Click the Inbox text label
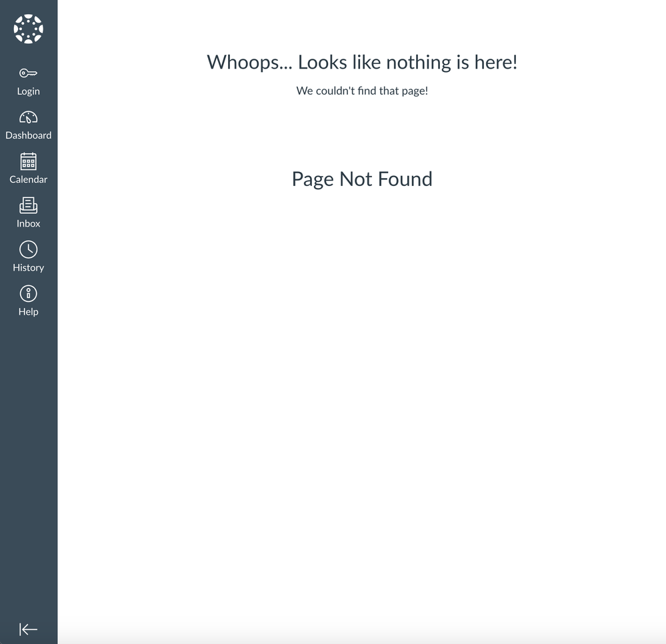666x644 pixels. point(28,223)
